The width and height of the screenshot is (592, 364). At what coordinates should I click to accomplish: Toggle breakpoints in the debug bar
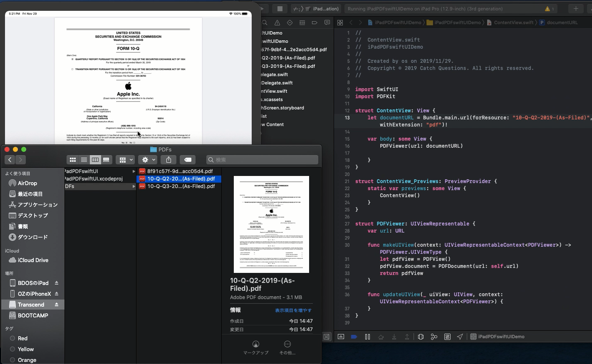354,337
